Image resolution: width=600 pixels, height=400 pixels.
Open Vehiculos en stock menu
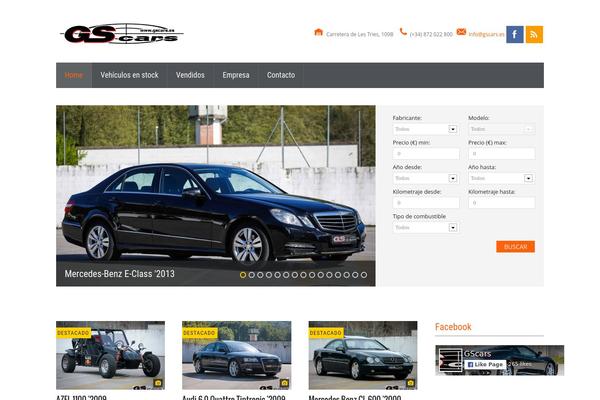point(129,75)
